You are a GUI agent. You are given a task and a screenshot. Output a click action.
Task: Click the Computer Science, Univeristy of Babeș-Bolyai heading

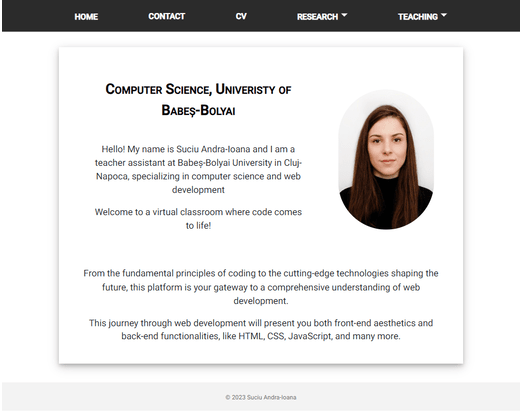198,100
